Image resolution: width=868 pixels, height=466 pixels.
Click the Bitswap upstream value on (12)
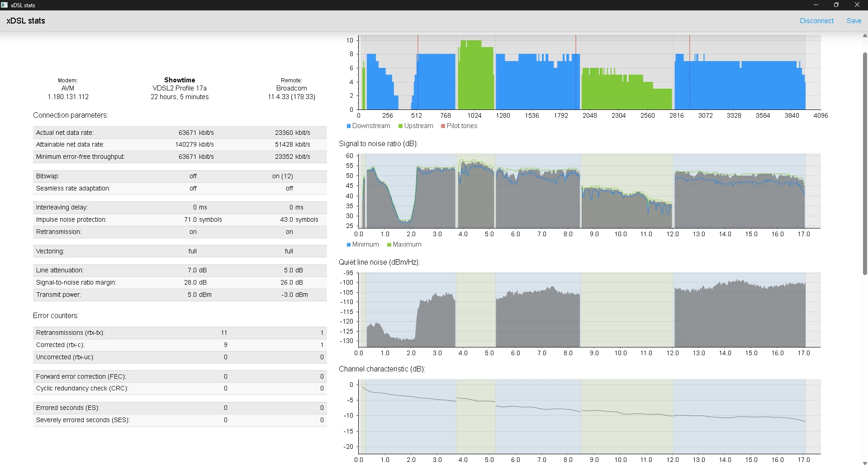coord(283,176)
